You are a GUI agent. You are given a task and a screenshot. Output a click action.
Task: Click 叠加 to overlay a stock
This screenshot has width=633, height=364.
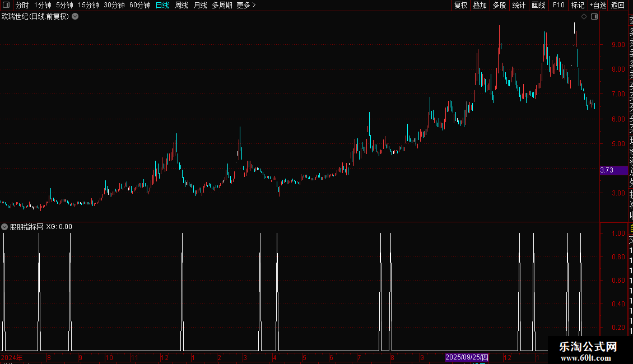point(480,5)
